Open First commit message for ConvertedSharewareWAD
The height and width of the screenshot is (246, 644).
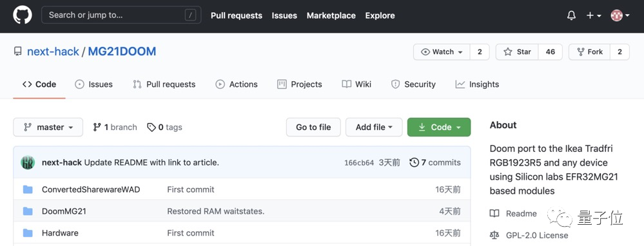tap(191, 189)
